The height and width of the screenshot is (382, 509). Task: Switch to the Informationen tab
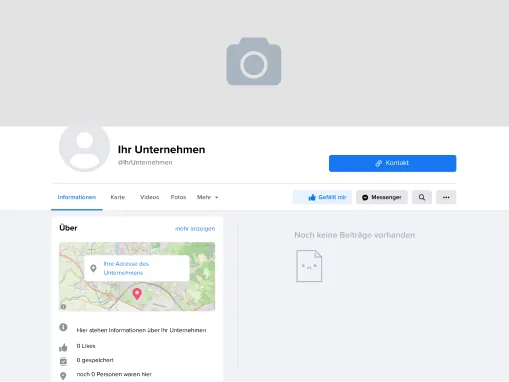(x=77, y=197)
